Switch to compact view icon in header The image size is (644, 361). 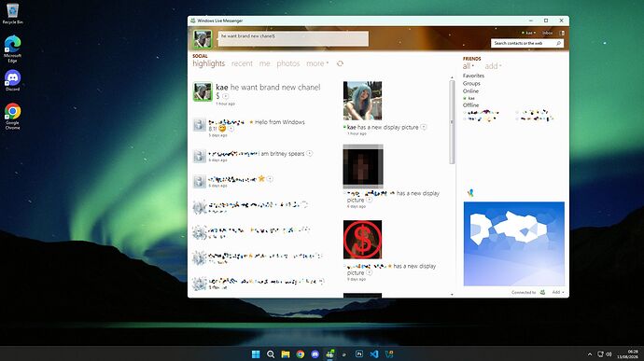click(562, 33)
